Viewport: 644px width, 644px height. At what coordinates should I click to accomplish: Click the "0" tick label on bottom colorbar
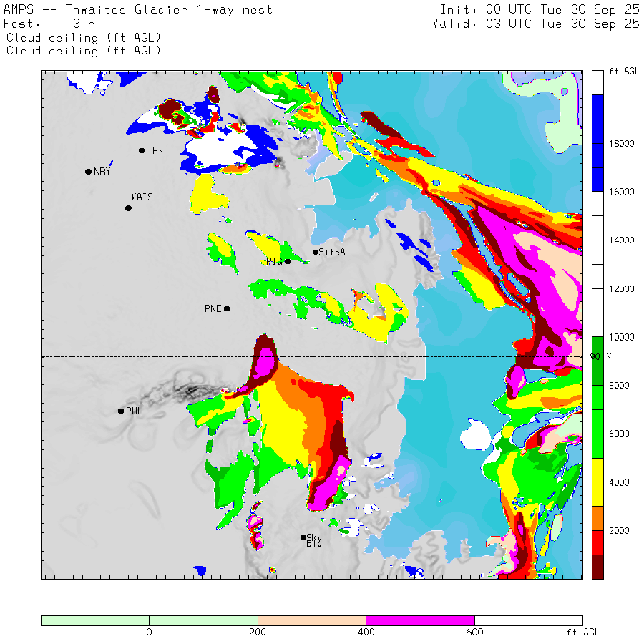pos(149,632)
